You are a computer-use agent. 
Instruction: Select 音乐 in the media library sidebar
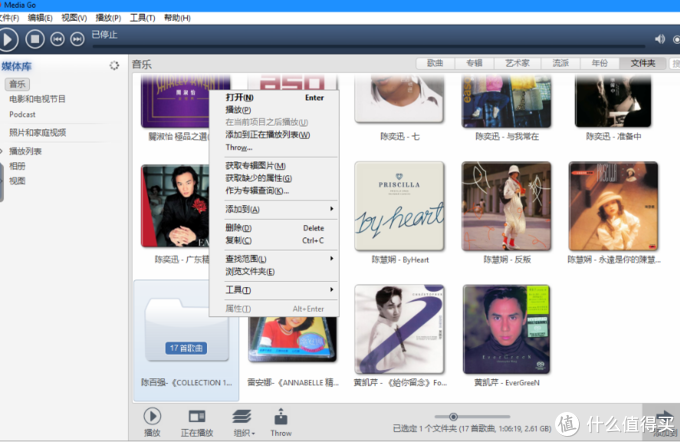coord(17,84)
